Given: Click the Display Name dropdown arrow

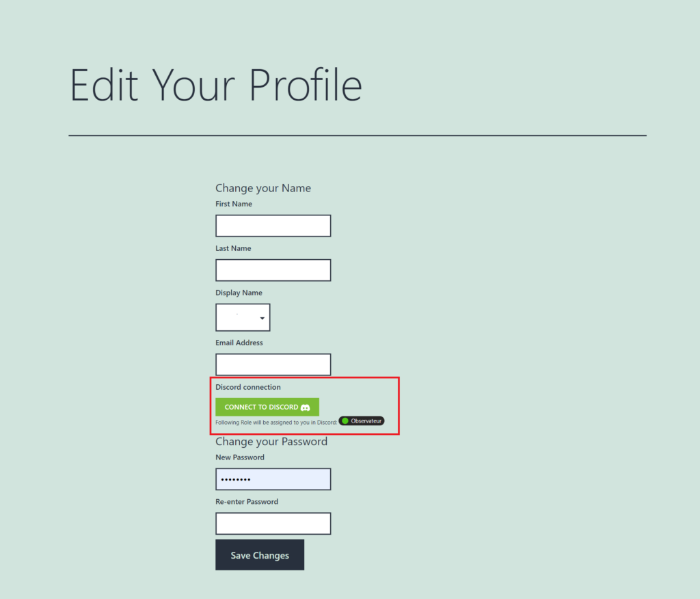Looking at the screenshot, I should tap(262, 318).
